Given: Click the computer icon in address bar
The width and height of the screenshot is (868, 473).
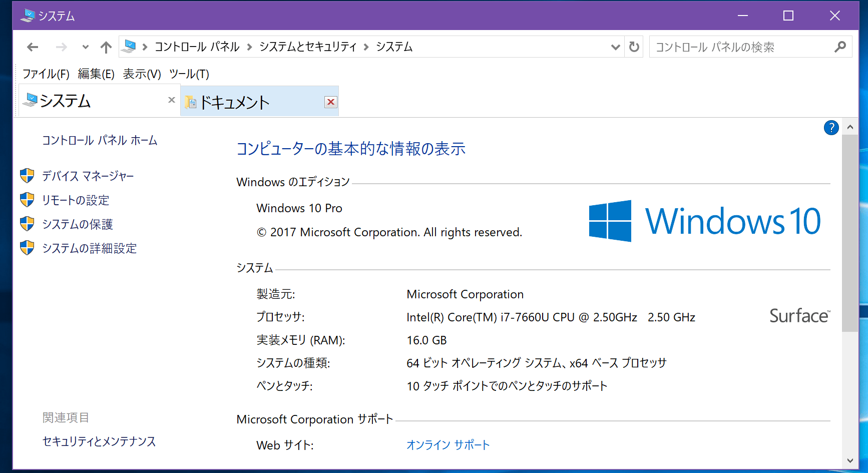Looking at the screenshot, I should (x=129, y=47).
